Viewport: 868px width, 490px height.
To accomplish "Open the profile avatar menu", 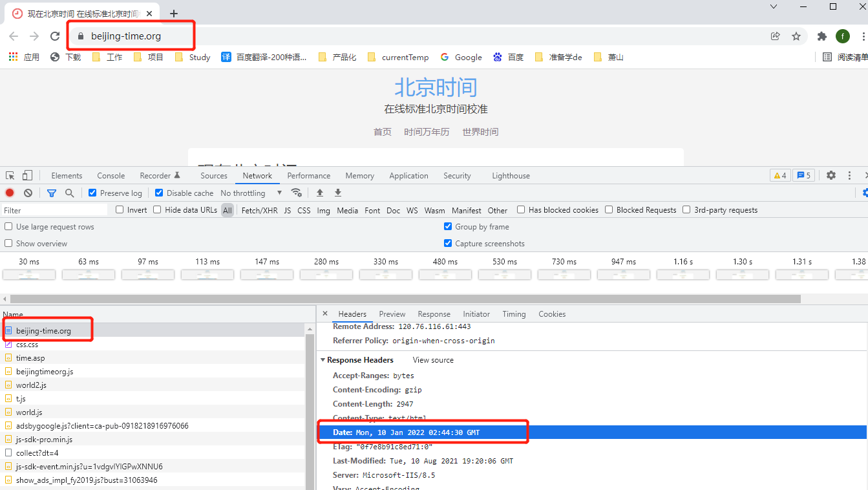I will coord(842,36).
